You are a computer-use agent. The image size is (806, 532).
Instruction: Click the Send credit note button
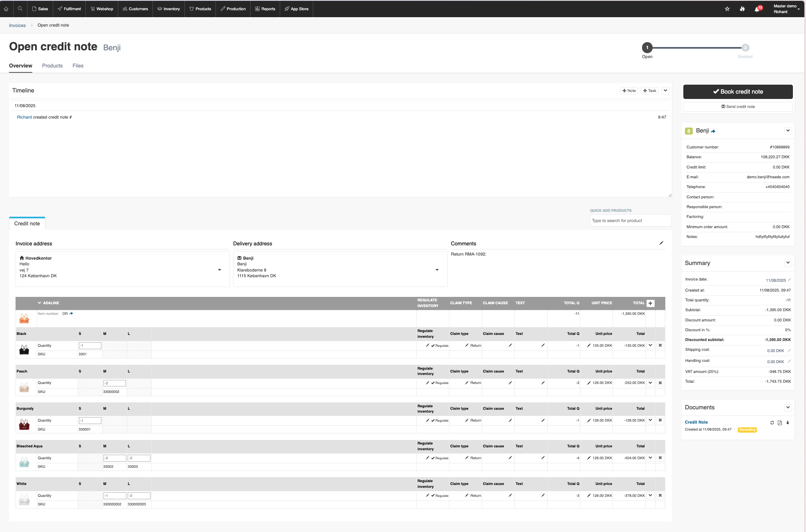pyautogui.click(x=738, y=107)
